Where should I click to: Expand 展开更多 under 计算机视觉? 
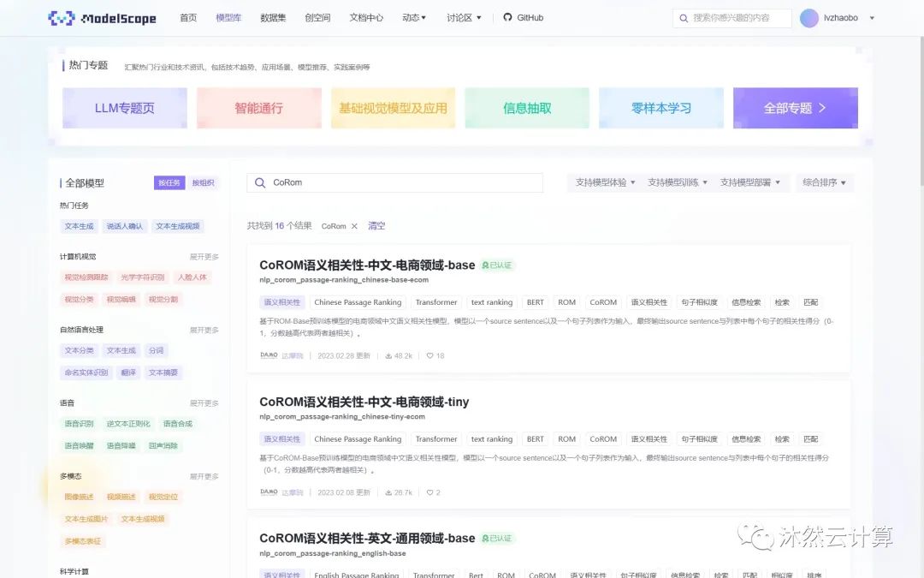(204, 257)
